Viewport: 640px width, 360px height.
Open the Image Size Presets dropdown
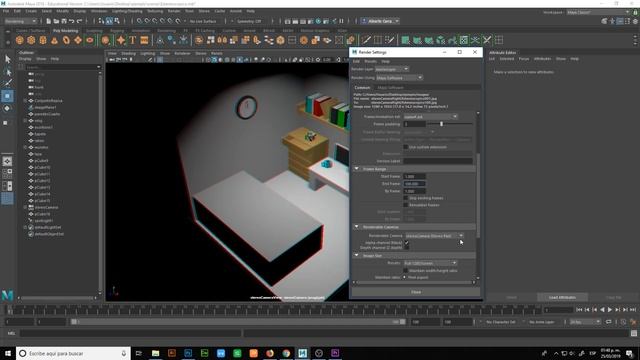pos(430,263)
